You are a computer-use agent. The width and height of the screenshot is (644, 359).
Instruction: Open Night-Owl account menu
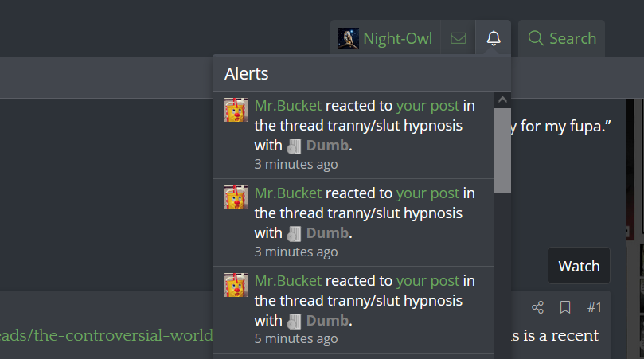pyautogui.click(x=384, y=38)
